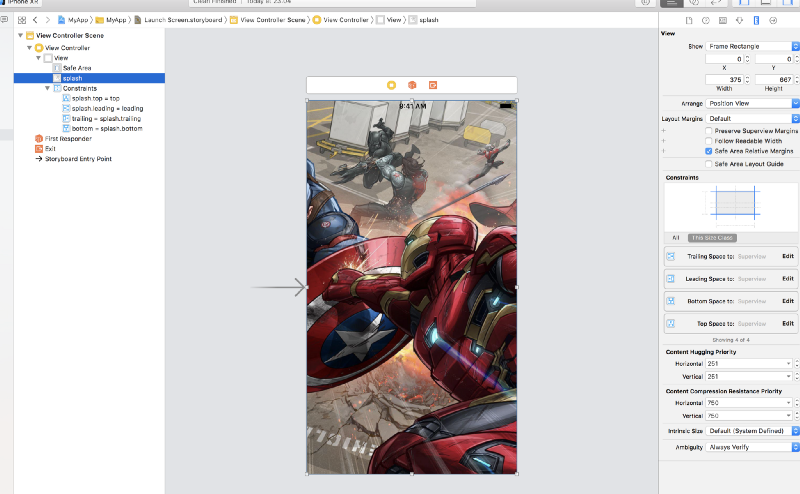
Task: Open the Arrange Position View dropdown
Action: tap(752, 104)
